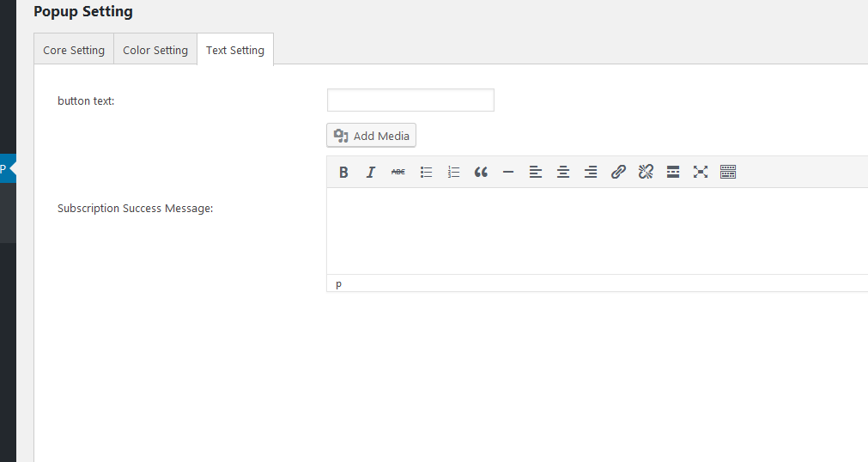Image resolution: width=868 pixels, height=462 pixels.
Task: Click the Insert link icon
Action: (618, 173)
